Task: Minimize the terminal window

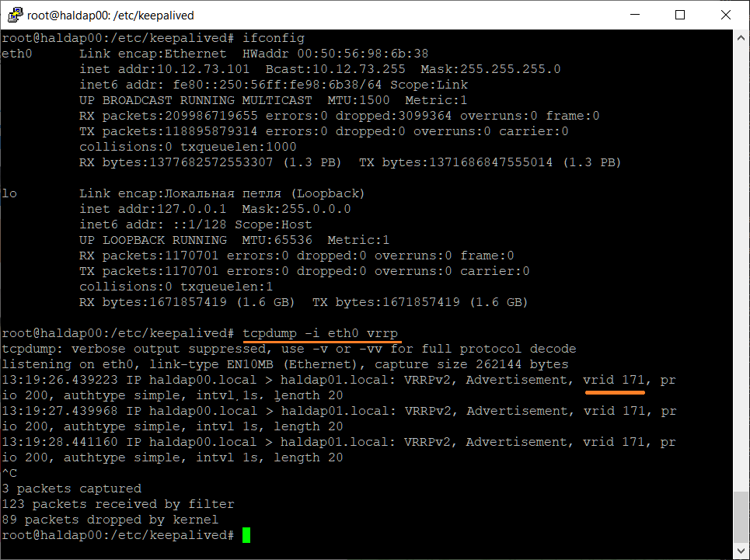Action: point(635,15)
